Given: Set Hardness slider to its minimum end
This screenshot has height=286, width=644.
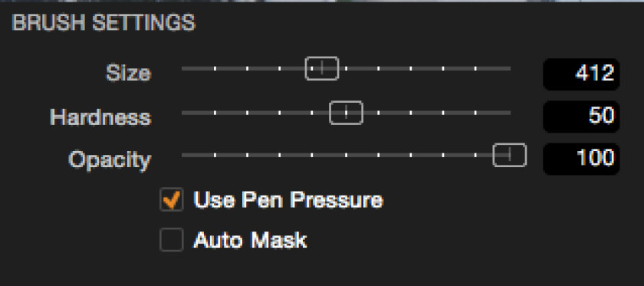Looking at the screenshot, I should 182,113.
